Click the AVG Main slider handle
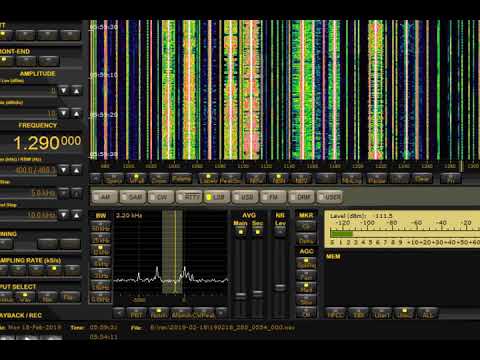This screenshot has height=360, width=480. point(241,295)
